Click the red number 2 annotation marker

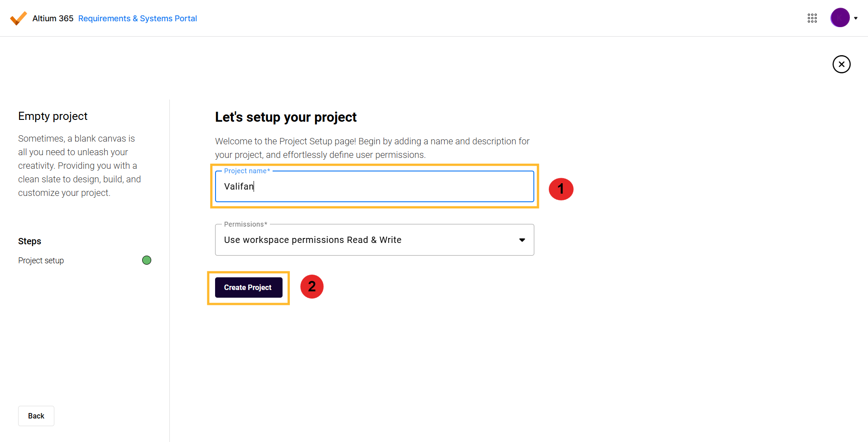click(312, 286)
